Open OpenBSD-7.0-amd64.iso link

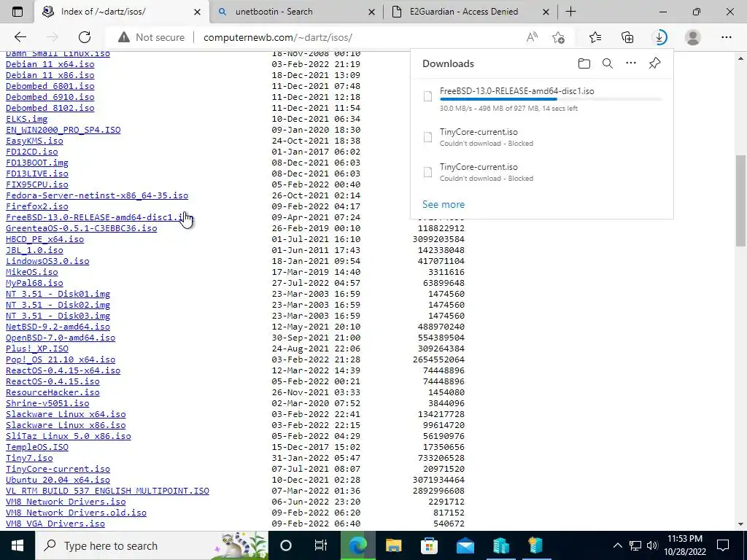tap(61, 338)
